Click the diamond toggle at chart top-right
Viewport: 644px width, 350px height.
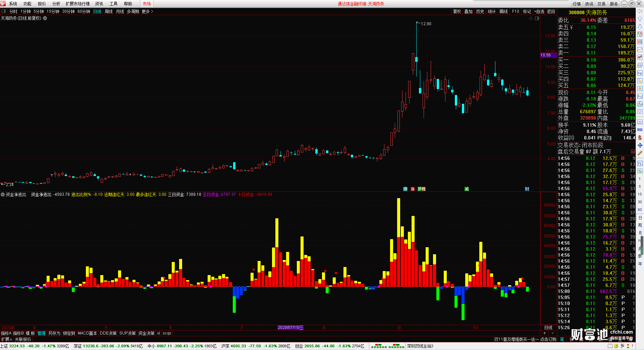point(531,18)
